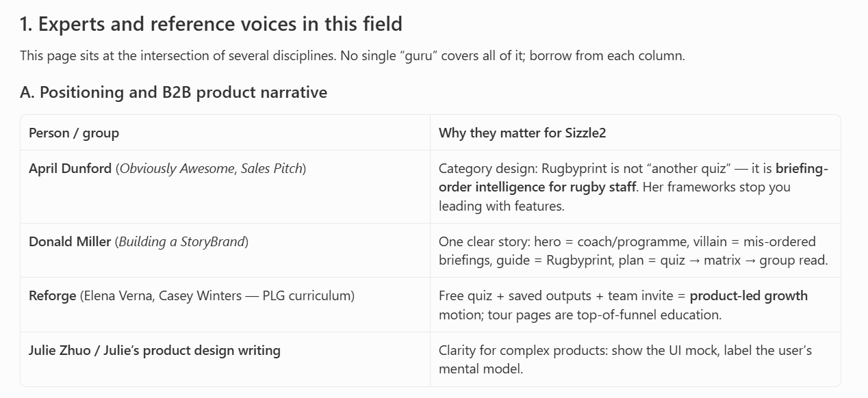868x398 pixels.
Task: Click Building a StoryBrand book title
Action: coord(181,241)
